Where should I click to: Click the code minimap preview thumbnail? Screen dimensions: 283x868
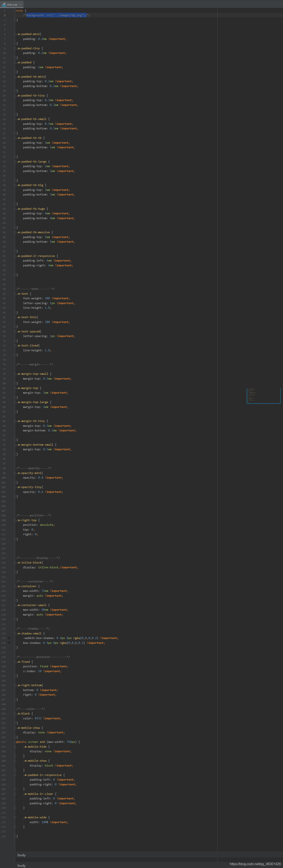click(x=264, y=396)
